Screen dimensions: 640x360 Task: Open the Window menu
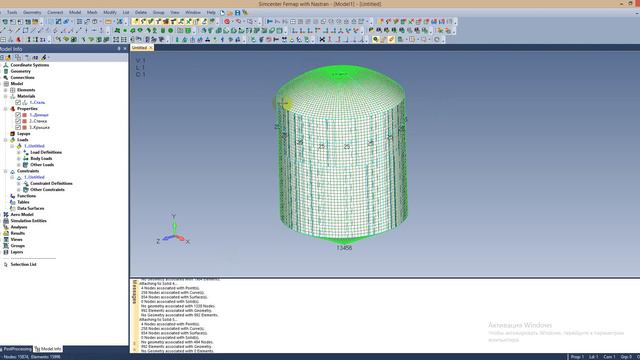pos(193,13)
